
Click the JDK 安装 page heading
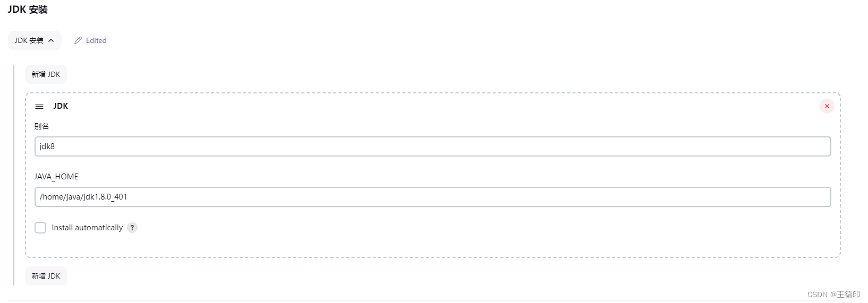(x=28, y=10)
